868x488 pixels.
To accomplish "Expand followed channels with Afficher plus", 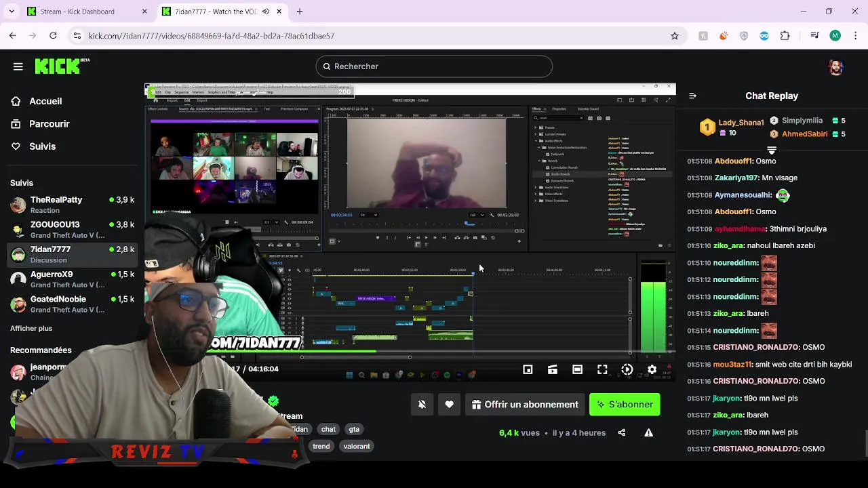I will pyautogui.click(x=31, y=328).
